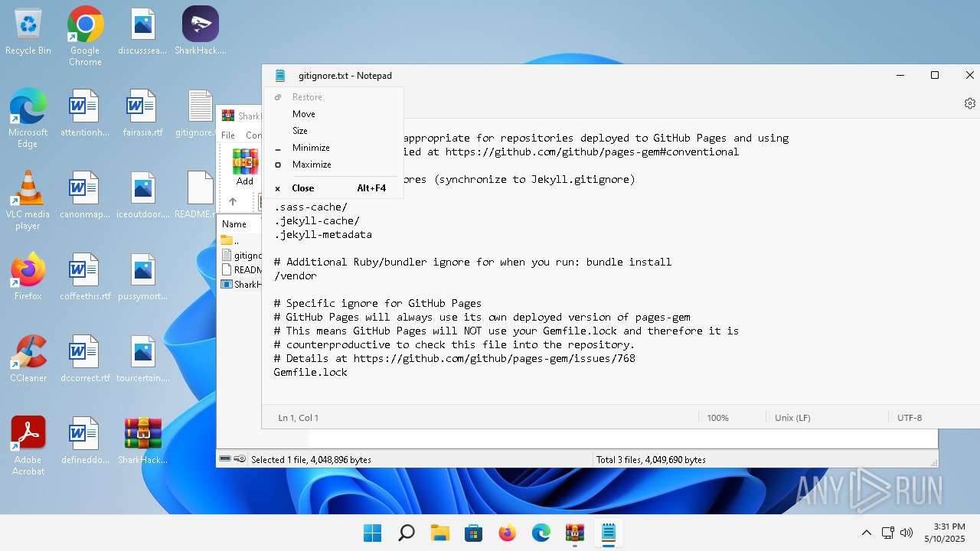Select the SharkHack entry in WinRAR list
The width and height of the screenshot is (980, 551).
point(240,285)
